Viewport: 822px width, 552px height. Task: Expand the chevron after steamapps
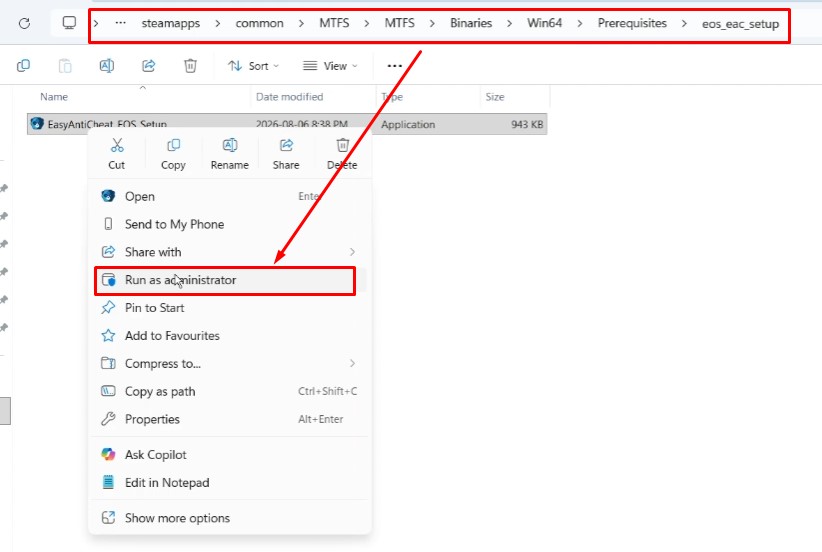pos(218,24)
